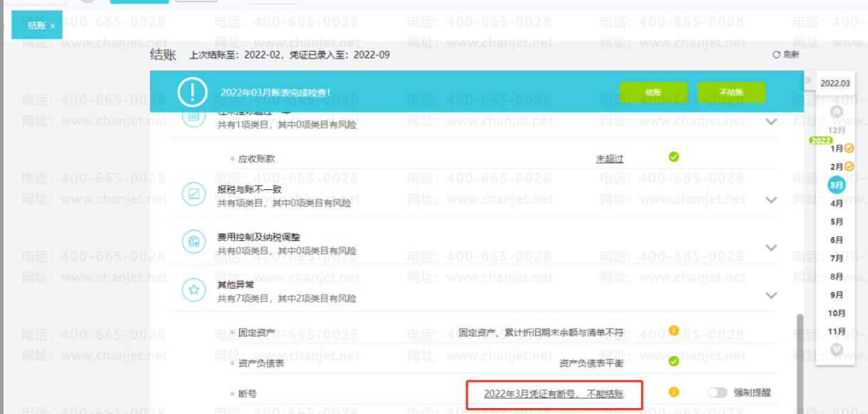Expand the 报税与账不一致 section chevron
868x414 pixels.
pyautogui.click(x=771, y=200)
